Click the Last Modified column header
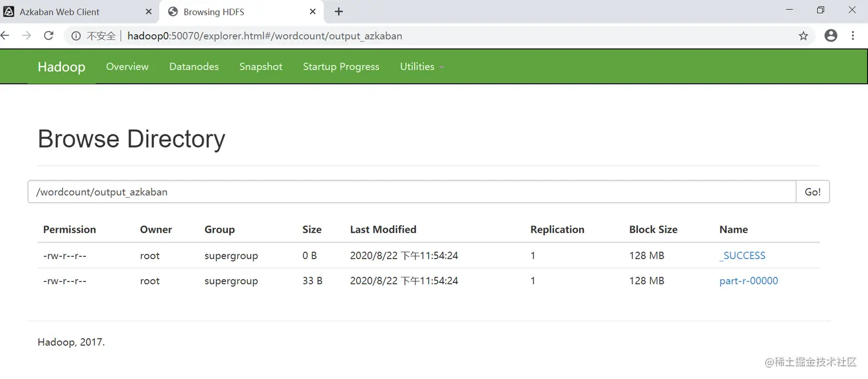The width and height of the screenshot is (868, 379). 383,229
